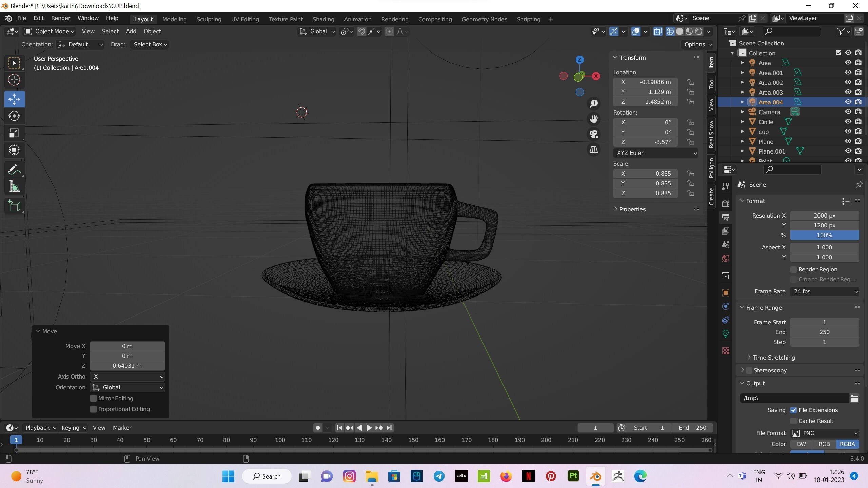Open the Render menu

tap(61, 18)
